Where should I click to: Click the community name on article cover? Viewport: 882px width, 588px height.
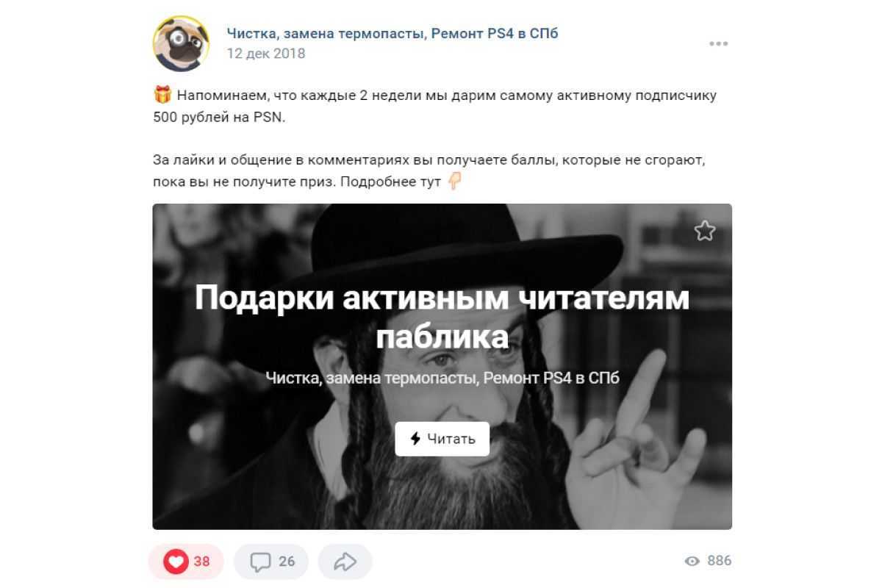[442, 379]
